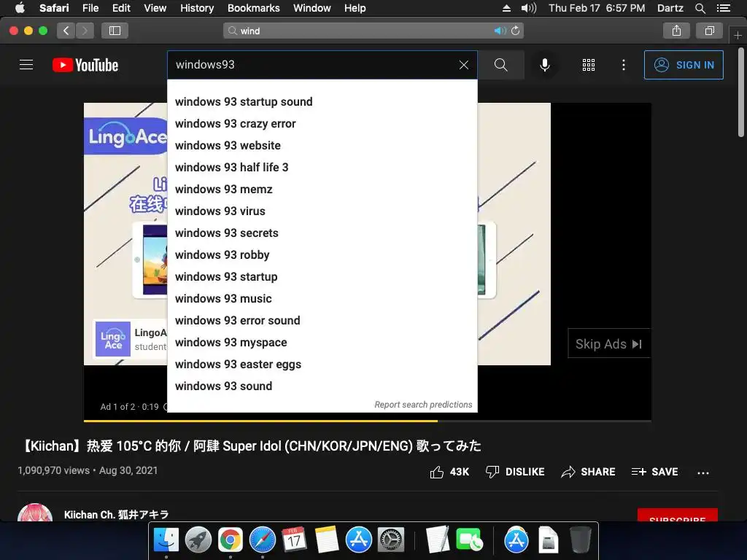This screenshot has height=560, width=747.
Task: Select suggestion 'windows 93 myspace'
Action: pos(322,343)
